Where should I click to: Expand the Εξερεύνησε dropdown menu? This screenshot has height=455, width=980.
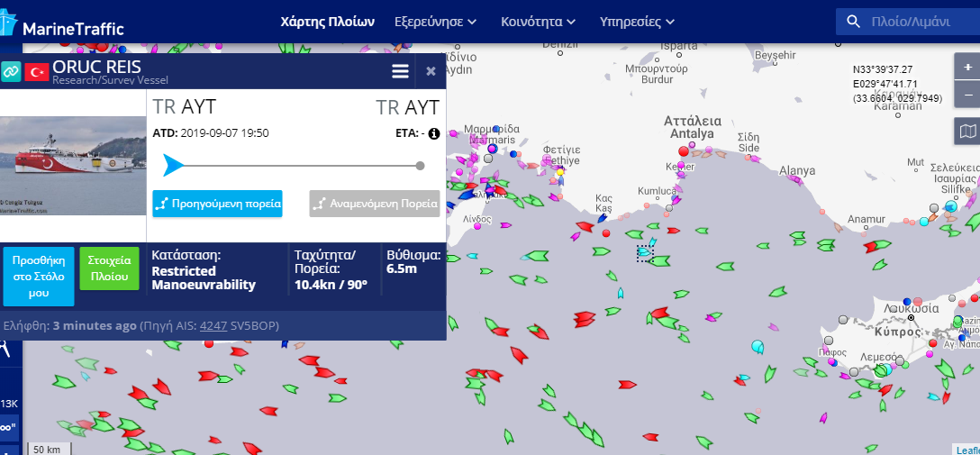click(436, 22)
